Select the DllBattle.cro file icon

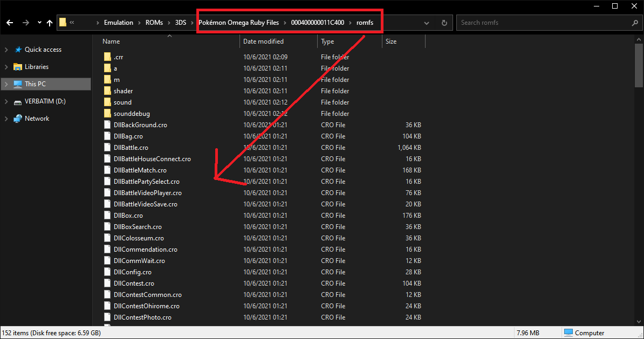pyautogui.click(x=107, y=148)
